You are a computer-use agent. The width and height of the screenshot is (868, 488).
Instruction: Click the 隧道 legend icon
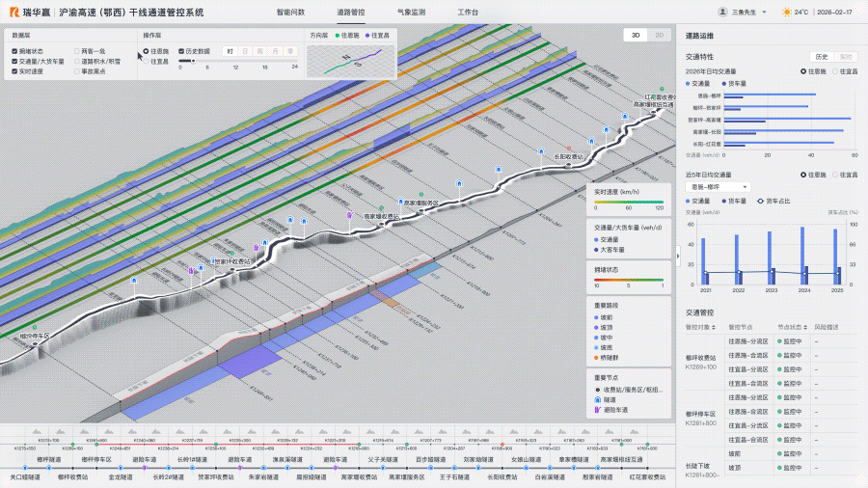pyautogui.click(x=597, y=399)
